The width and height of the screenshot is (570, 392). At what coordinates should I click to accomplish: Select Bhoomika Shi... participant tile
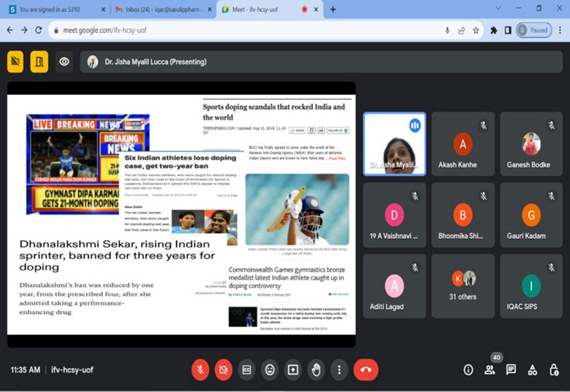click(x=463, y=215)
